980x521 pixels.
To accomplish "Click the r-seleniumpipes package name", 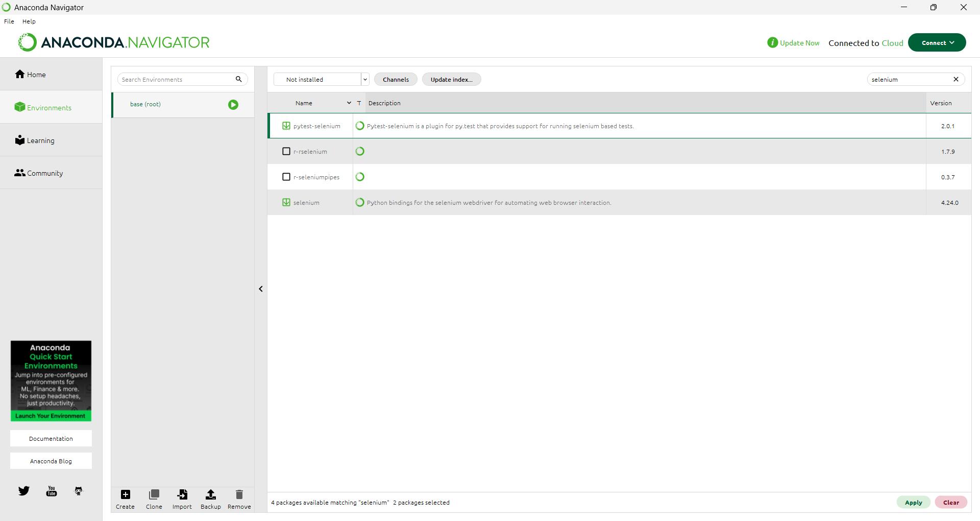I will (316, 177).
